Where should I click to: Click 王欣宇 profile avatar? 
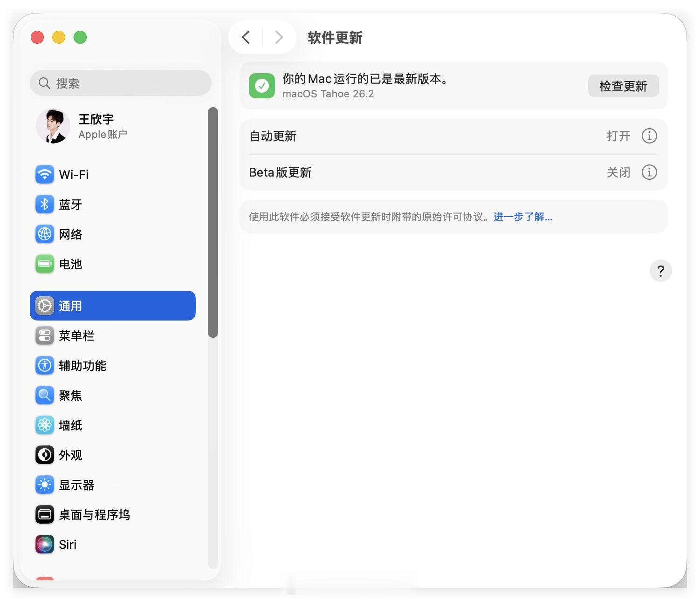click(x=53, y=126)
